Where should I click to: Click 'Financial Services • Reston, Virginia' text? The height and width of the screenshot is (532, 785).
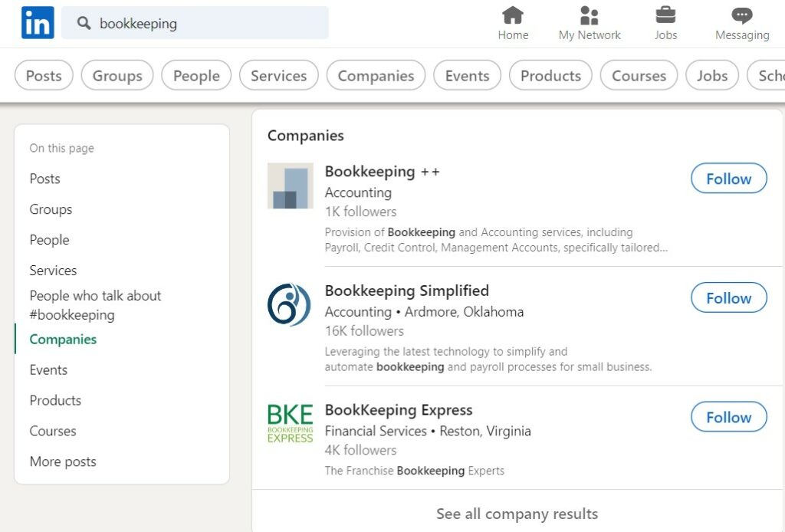428,431
